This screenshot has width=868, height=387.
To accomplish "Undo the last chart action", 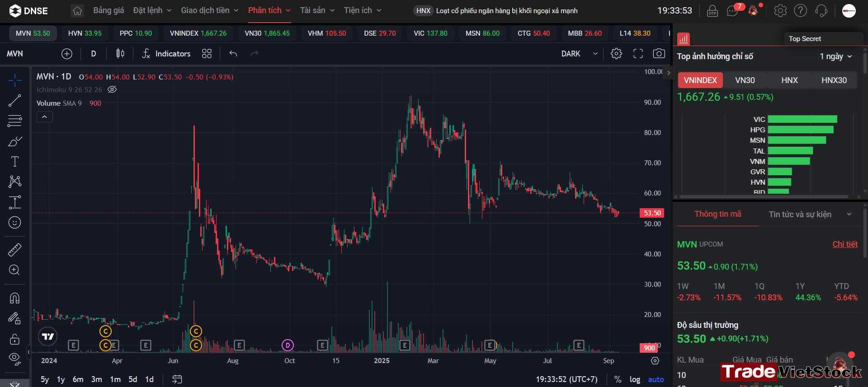I will pyautogui.click(x=233, y=54).
